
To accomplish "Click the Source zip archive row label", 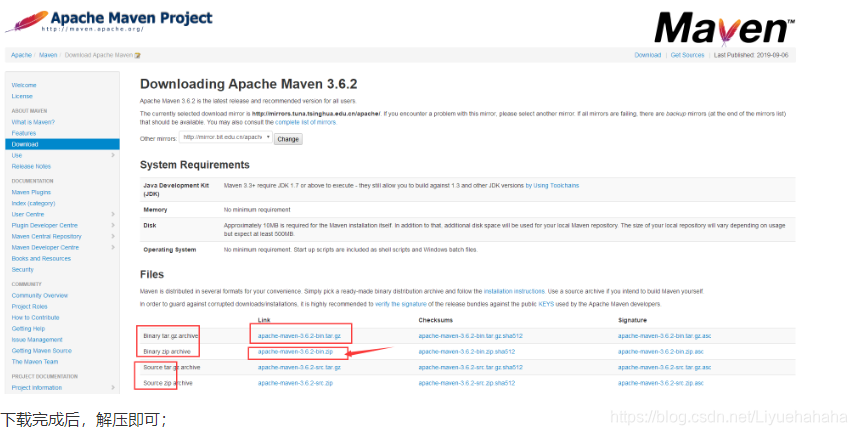I will tap(168, 384).
